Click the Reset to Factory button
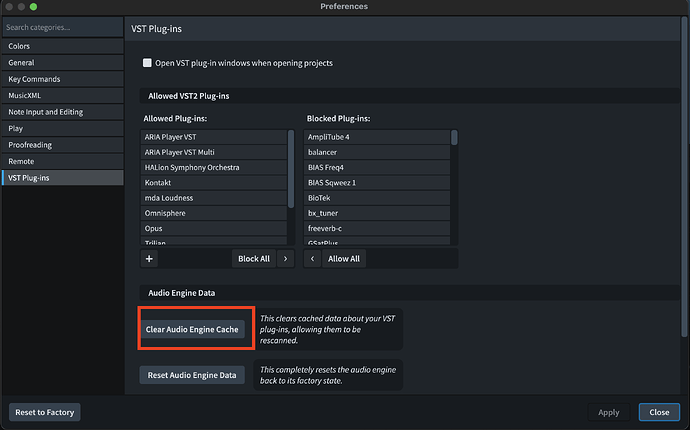This screenshot has height=430, width=690. (44, 412)
